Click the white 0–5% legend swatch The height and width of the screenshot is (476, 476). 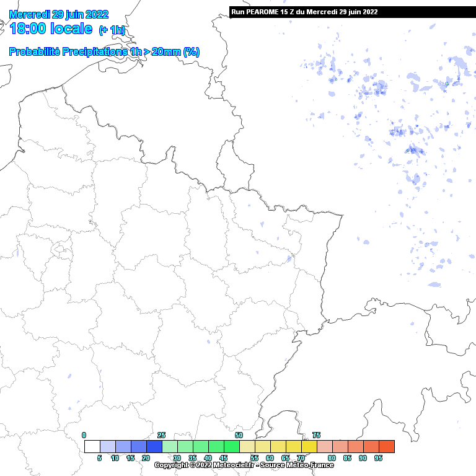point(92,446)
